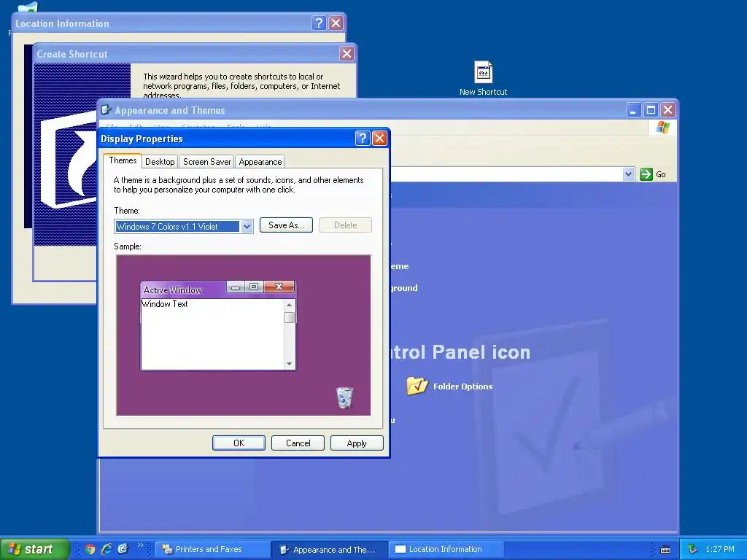Image resolution: width=747 pixels, height=560 pixels.
Task: Click the Save As... button
Action: [x=286, y=225]
